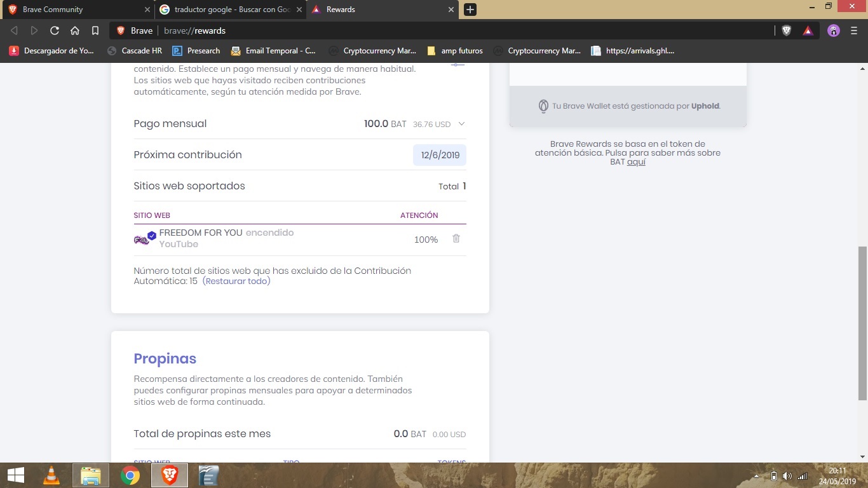Click the Propinas section heading

coord(165,358)
